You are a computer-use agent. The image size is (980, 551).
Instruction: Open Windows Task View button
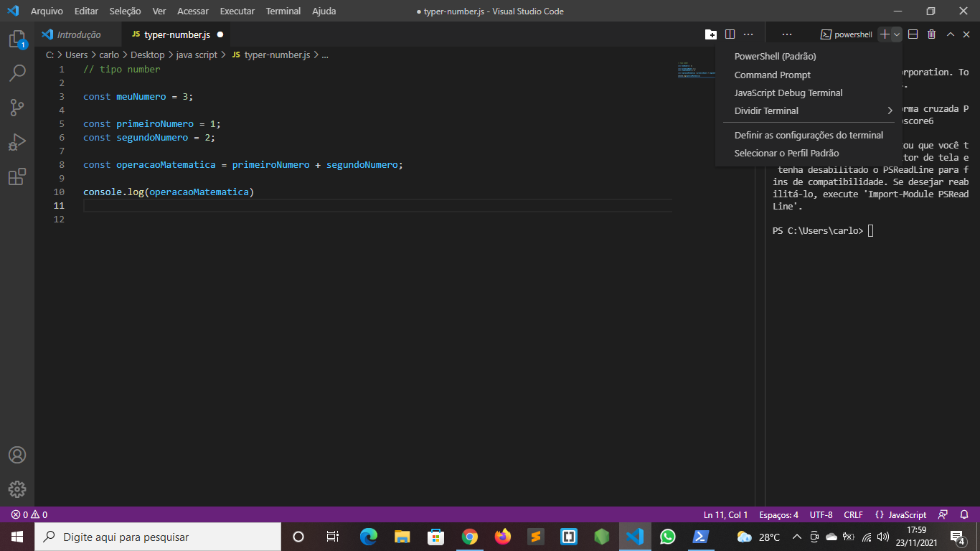pos(333,537)
